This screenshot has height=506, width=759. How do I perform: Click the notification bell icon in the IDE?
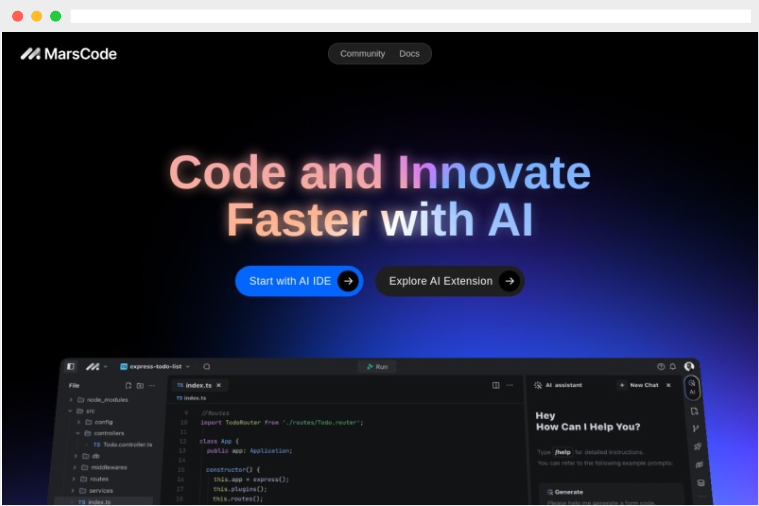(673, 367)
